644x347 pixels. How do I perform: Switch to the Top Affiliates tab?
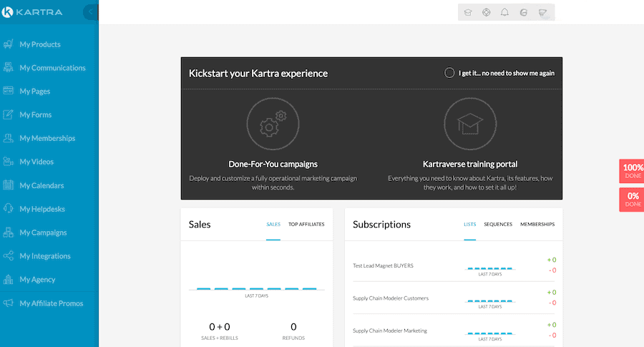(306, 224)
